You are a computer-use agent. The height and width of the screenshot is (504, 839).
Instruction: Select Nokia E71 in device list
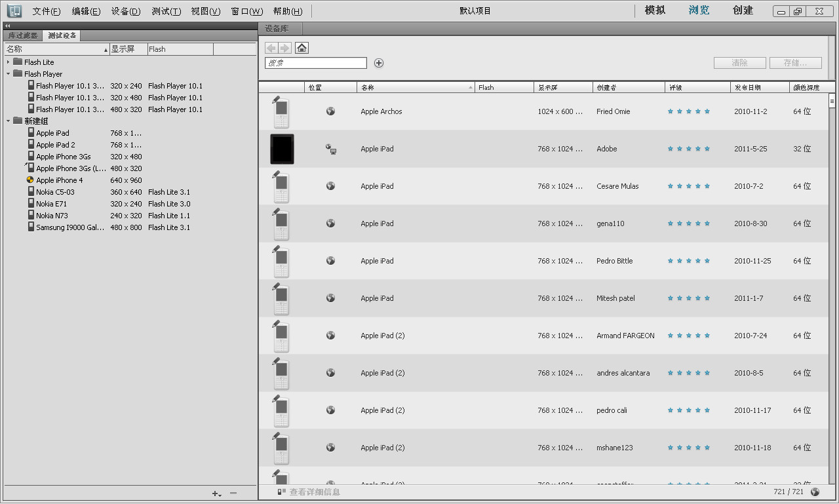[x=130, y=204]
